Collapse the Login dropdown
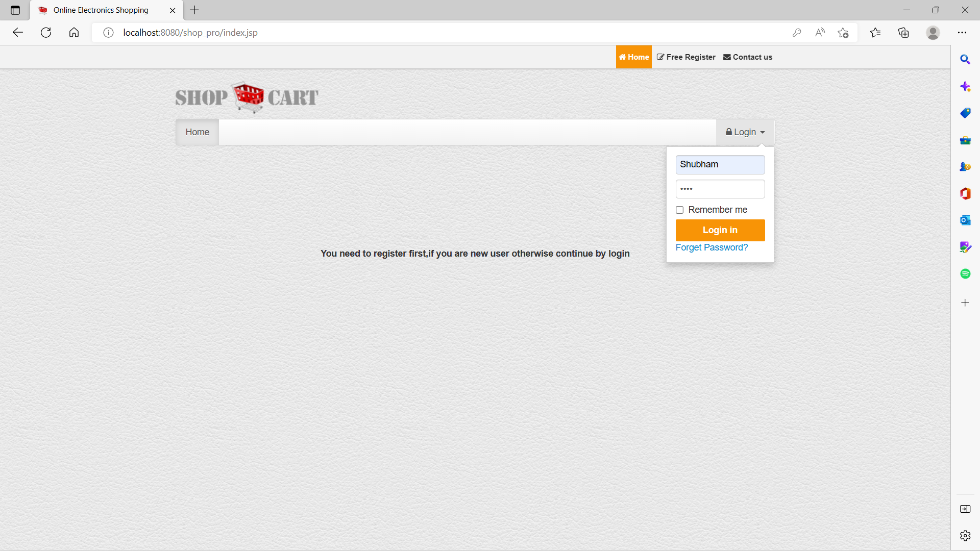Screen dimensions: 980x551 click(x=745, y=132)
